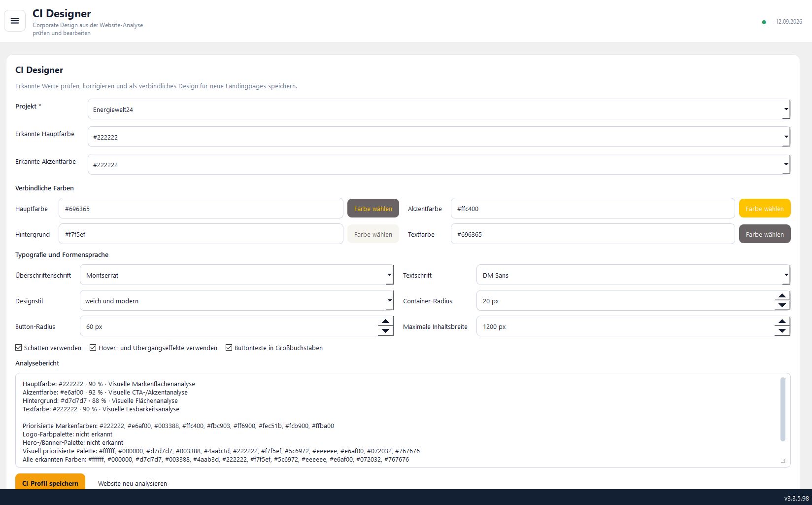
Task: Open the Designstil dropdown
Action: tap(237, 300)
